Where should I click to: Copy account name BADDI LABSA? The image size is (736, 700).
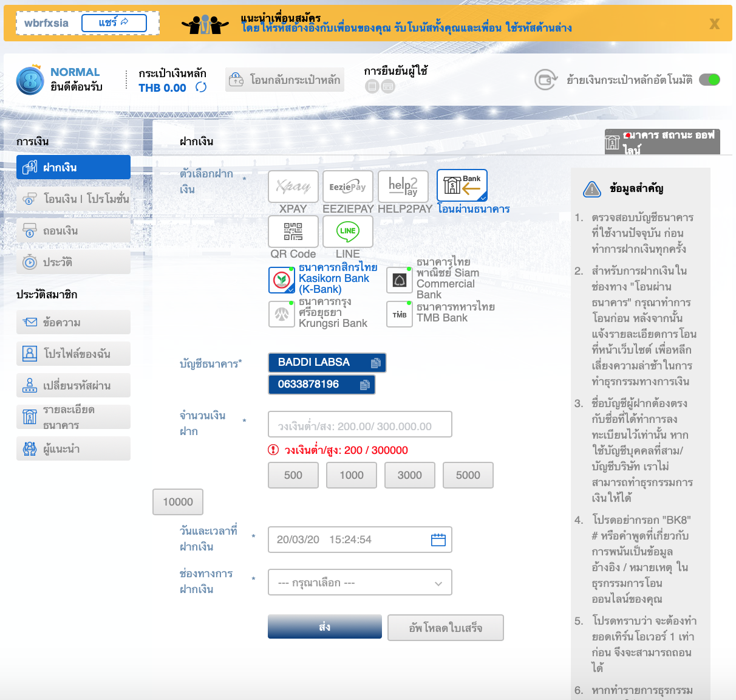(375, 363)
